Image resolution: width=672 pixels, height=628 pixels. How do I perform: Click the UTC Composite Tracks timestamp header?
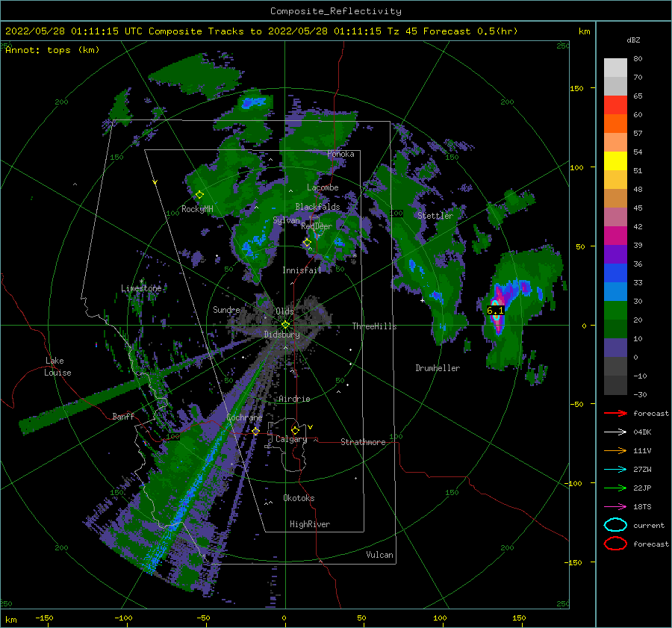click(x=261, y=31)
